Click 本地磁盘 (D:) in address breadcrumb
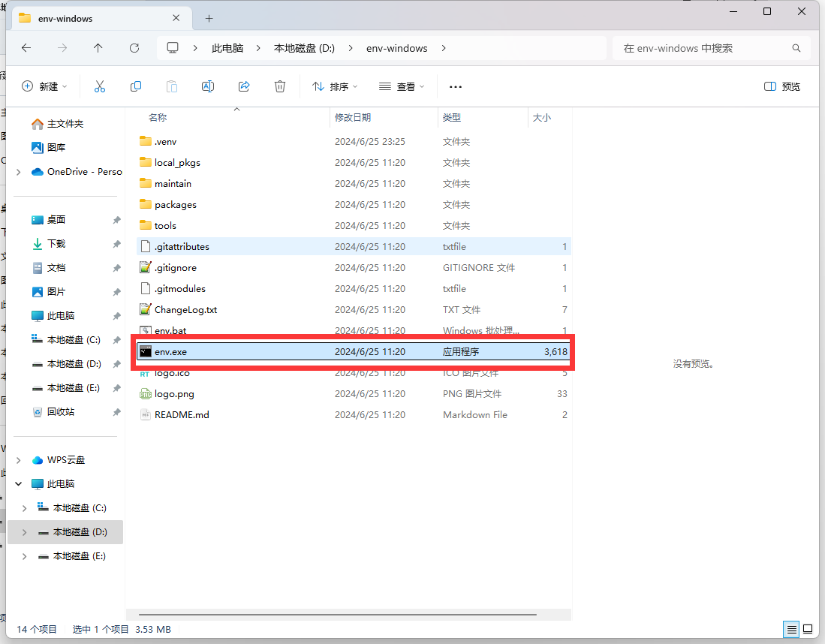This screenshot has width=825, height=644. (304, 48)
